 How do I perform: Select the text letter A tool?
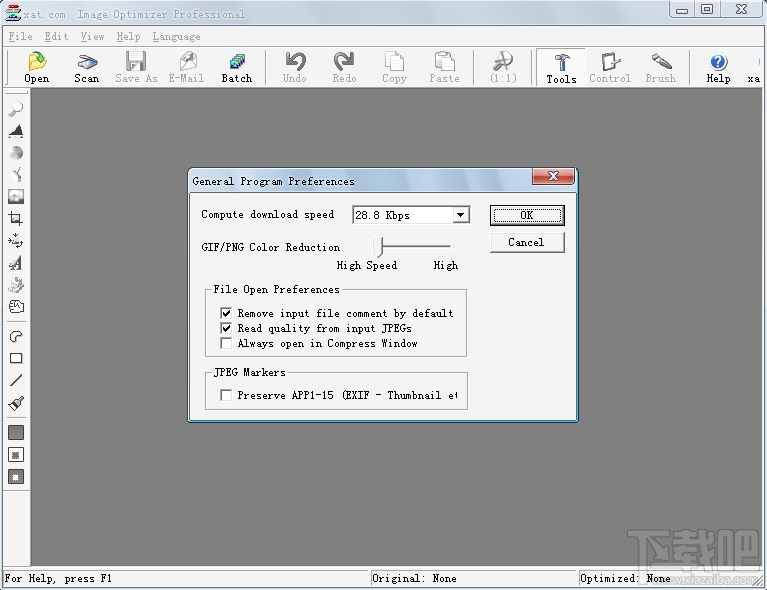[16, 263]
